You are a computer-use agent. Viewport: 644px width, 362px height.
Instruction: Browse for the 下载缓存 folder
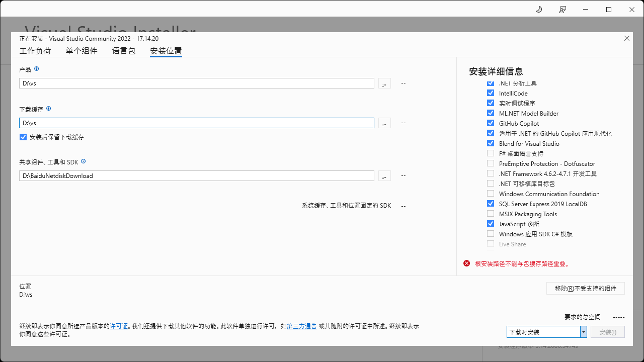point(384,123)
